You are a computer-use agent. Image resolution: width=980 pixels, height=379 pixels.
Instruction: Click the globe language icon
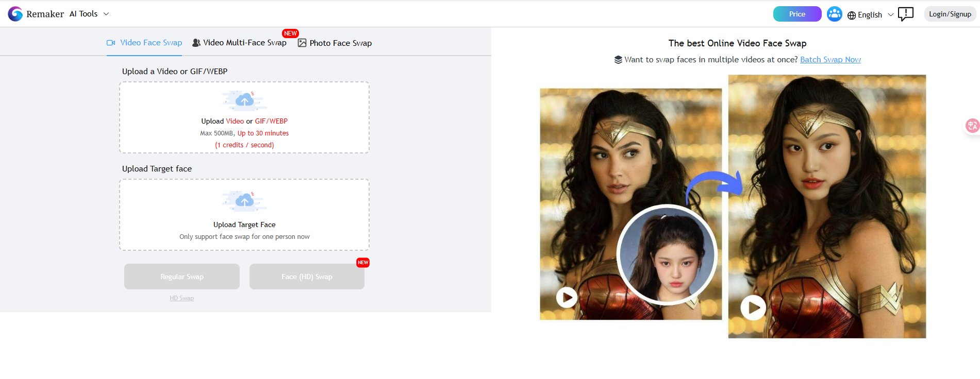[852, 15]
